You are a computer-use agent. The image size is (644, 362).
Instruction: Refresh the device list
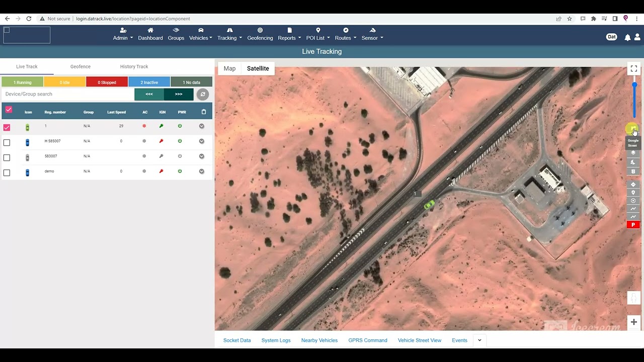click(x=202, y=94)
